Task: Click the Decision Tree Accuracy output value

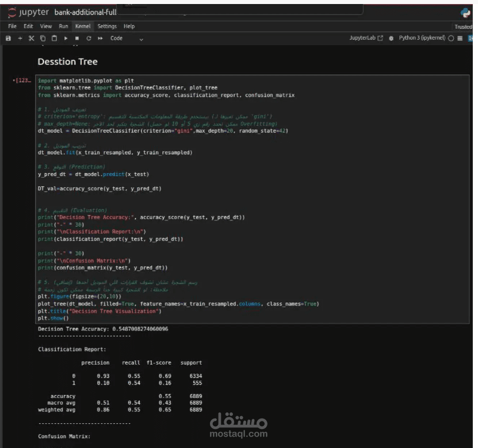Action: tap(140, 329)
